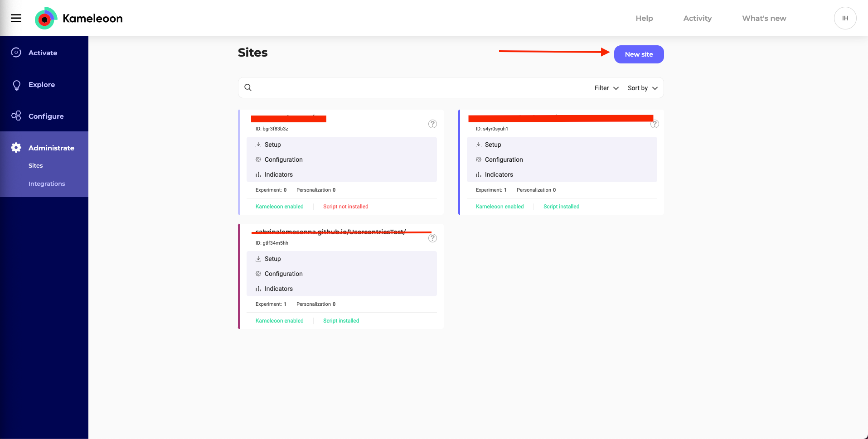Click 'Script installed' on gtlf34m5hh card
Screen dimensions: 868x439
click(x=341, y=321)
